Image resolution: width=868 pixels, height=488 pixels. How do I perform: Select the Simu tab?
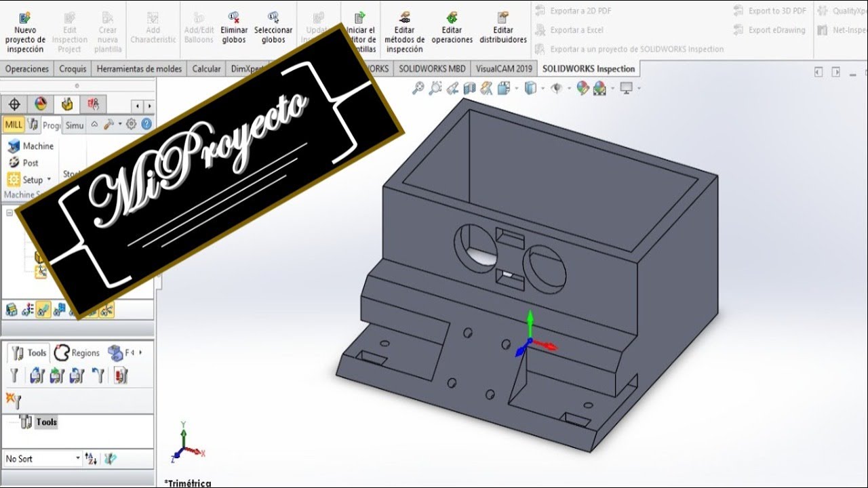click(75, 125)
